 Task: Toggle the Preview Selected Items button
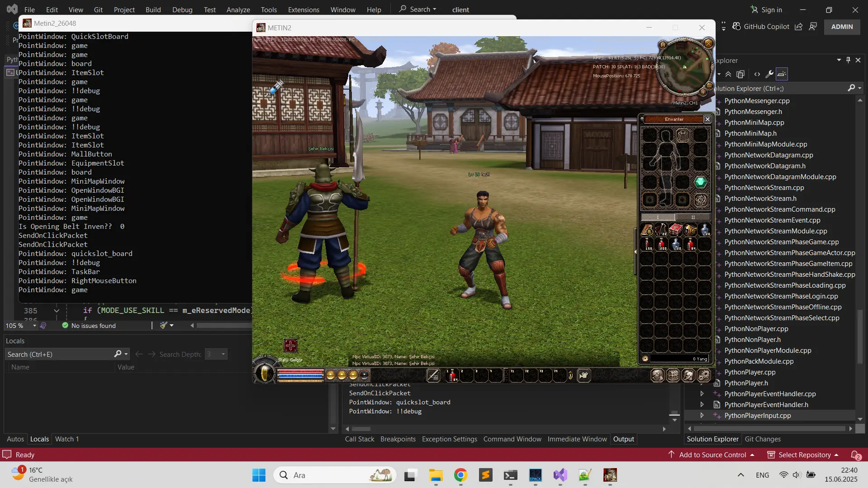[x=782, y=74]
